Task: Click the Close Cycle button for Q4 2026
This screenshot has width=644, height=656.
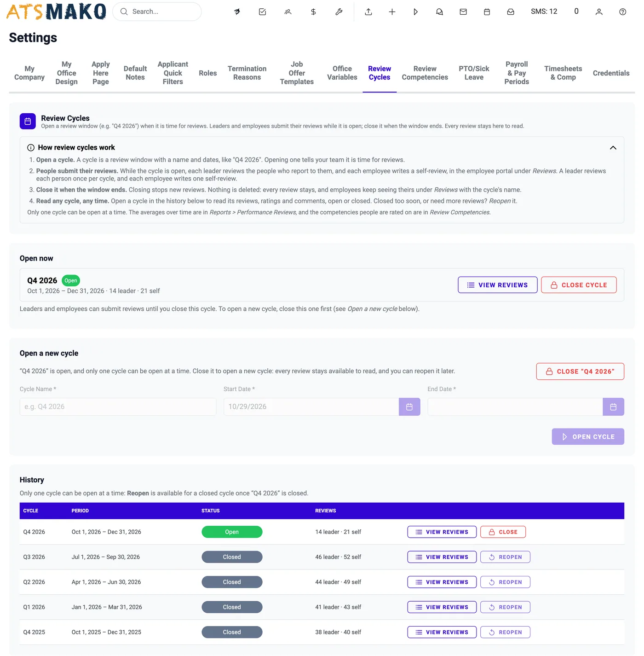Action: point(579,285)
